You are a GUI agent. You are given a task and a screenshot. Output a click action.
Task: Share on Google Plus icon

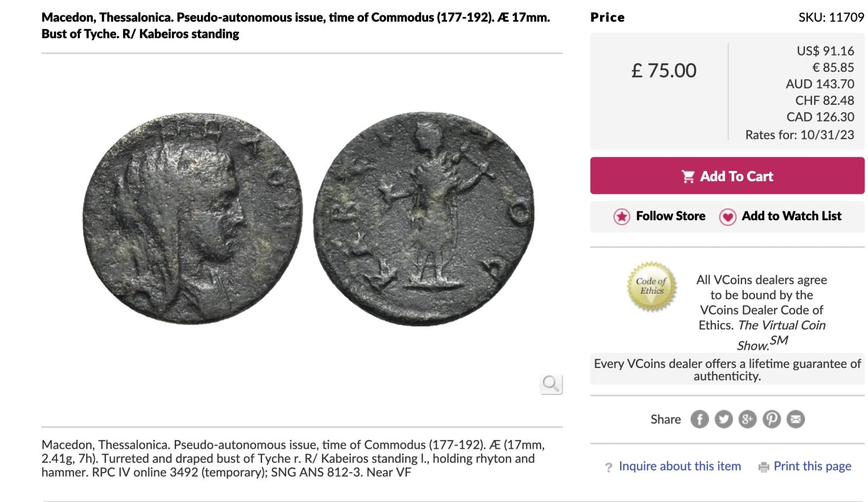tap(748, 419)
